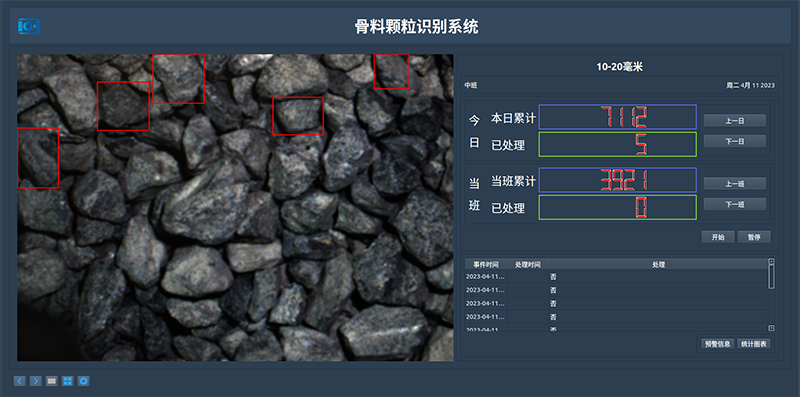Click the previous image arrow icon
The image size is (800, 397).
point(19,381)
